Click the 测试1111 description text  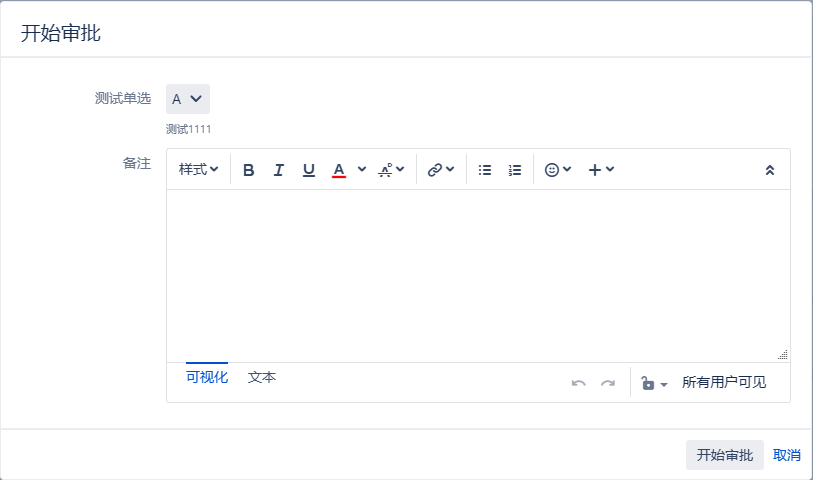click(189, 129)
